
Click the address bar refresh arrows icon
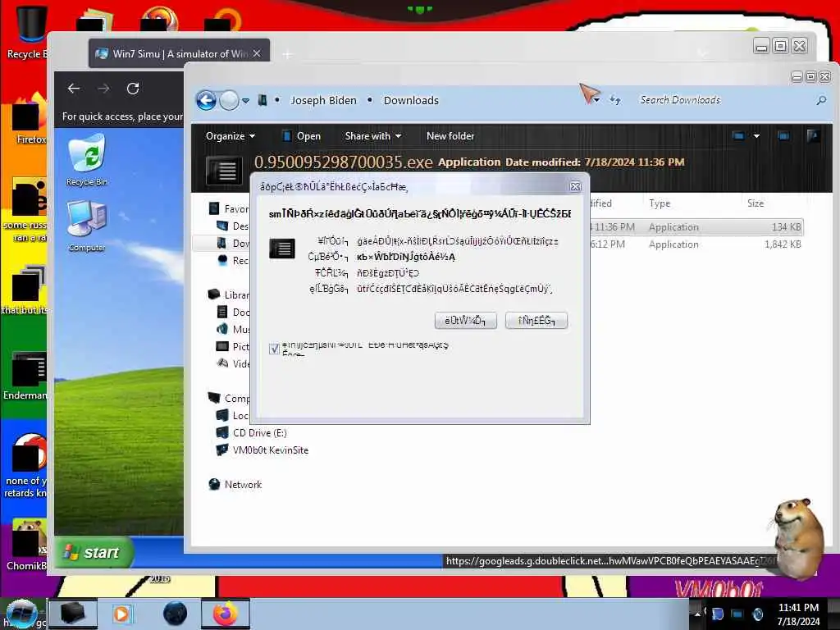(x=615, y=100)
